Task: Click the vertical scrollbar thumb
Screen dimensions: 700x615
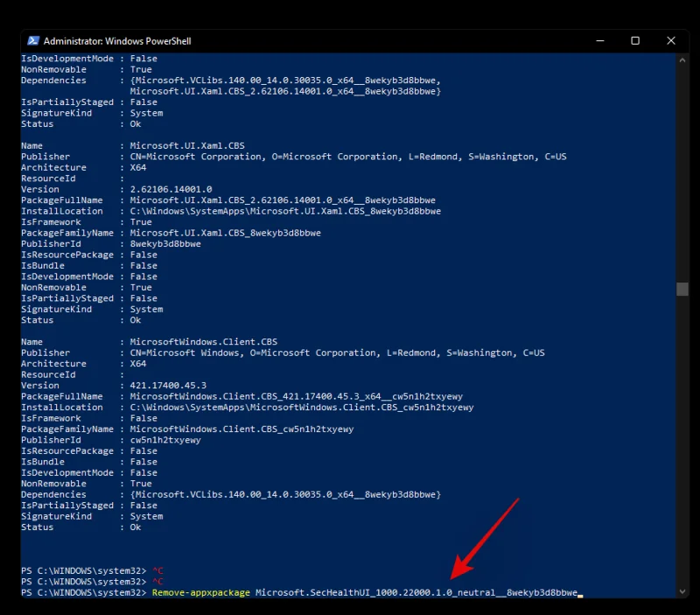Action: point(682,289)
